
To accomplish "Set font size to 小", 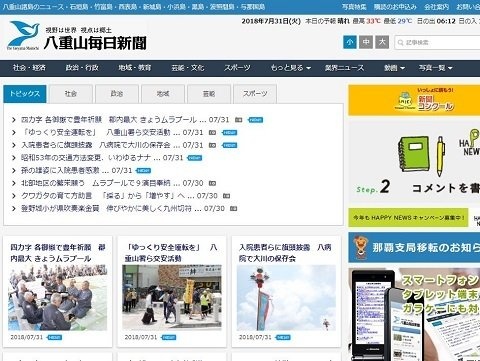I will point(350,42).
